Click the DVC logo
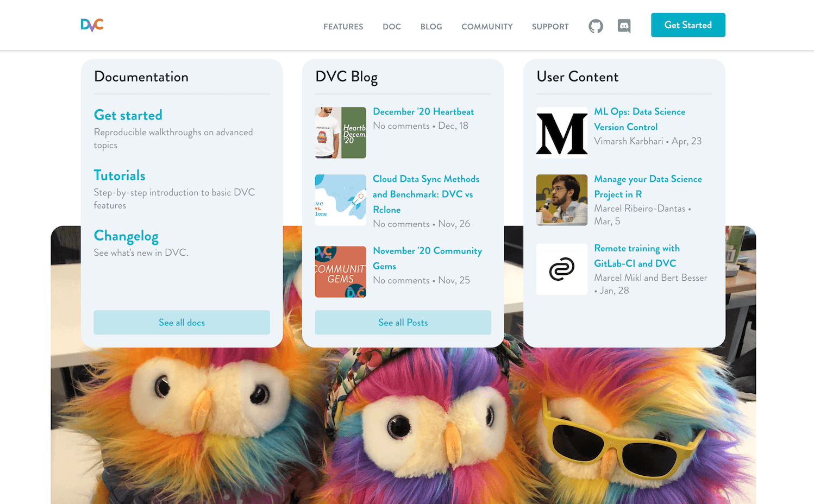This screenshot has height=504, width=814. [91, 24]
